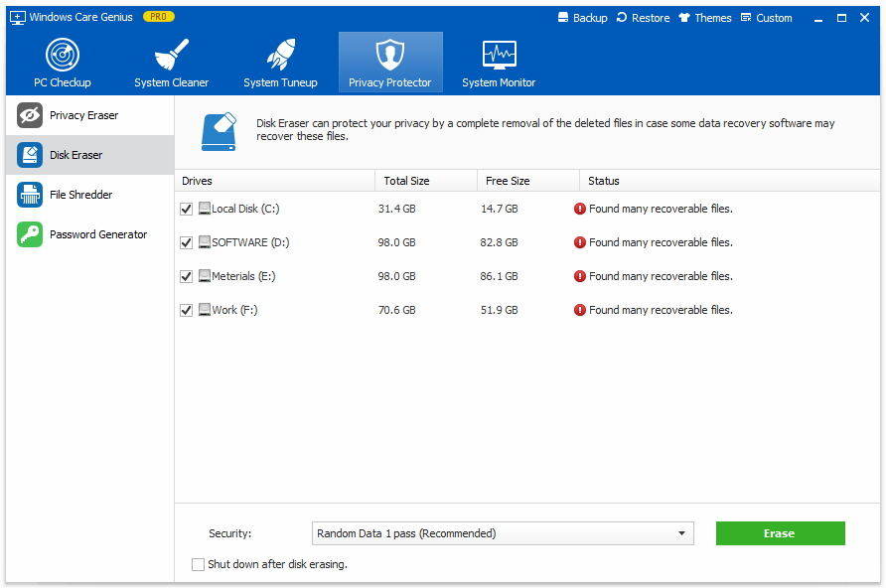Uncheck Work (F:) checkbox
Image resolution: width=886 pixels, height=588 pixels.
coord(186,310)
